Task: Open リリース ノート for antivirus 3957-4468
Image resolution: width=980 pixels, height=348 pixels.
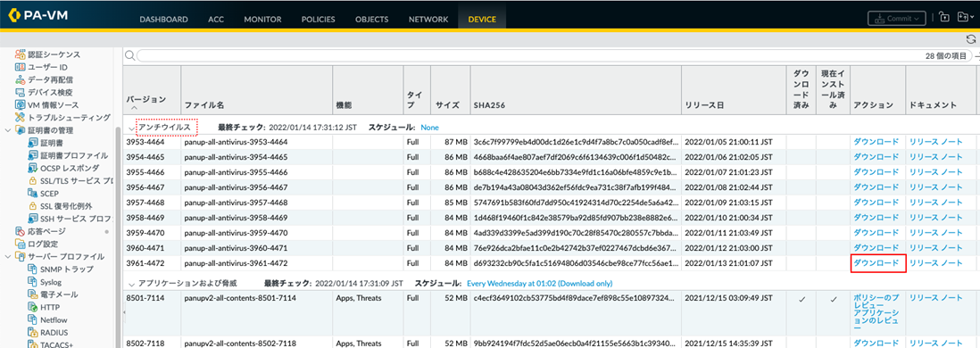Action: pos(935,203)
